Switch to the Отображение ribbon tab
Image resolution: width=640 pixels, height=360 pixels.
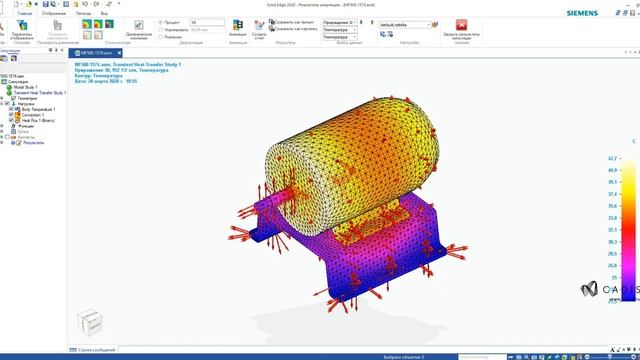tap(54, 13)
